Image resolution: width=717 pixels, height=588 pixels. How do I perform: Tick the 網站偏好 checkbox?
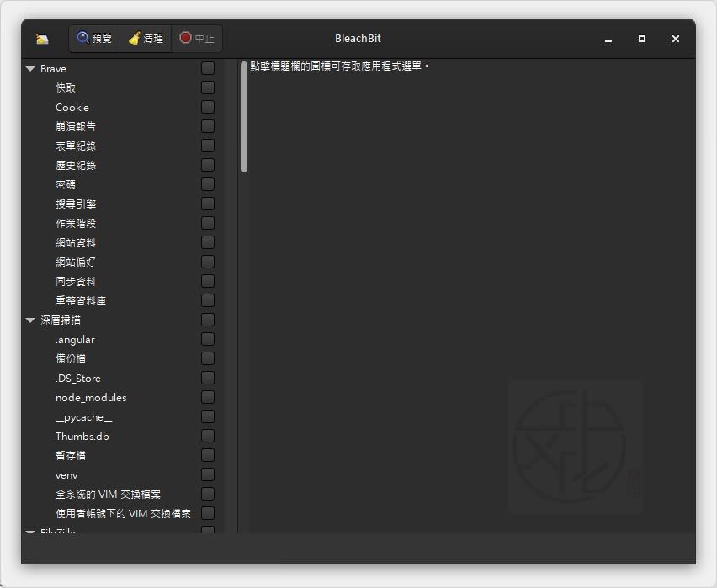click(x=208, y=262)
